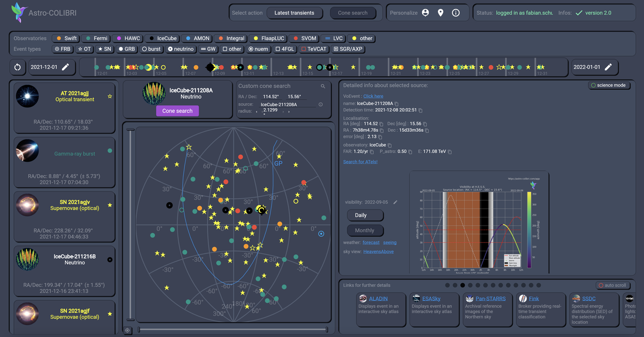Open the user account profile icon
The height and width of the screenshot is (337, 644).
pyautogui.click(x=426, y=13)
